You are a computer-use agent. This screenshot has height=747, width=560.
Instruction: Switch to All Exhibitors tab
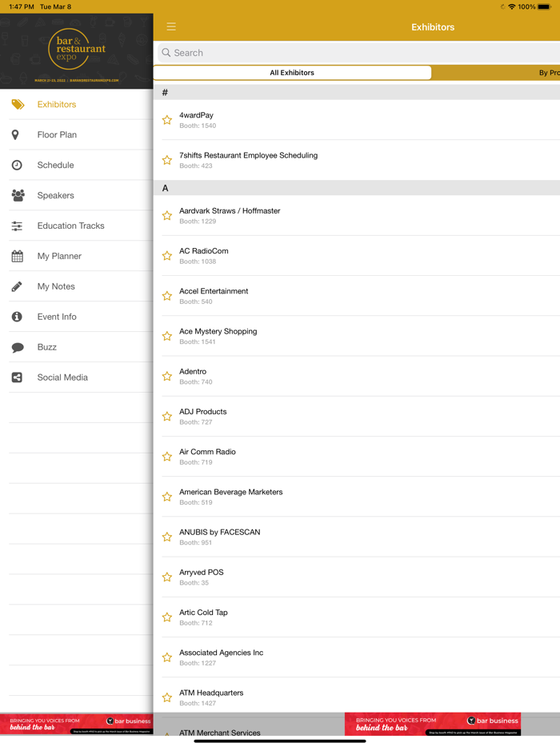292,73
